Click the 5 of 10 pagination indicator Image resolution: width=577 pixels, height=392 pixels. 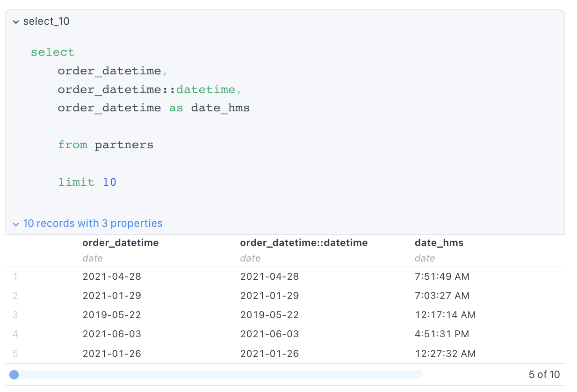pos(544,374)
